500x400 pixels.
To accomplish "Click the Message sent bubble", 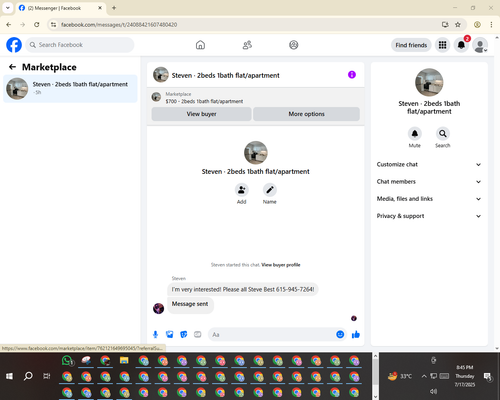I will pos(190,305).
